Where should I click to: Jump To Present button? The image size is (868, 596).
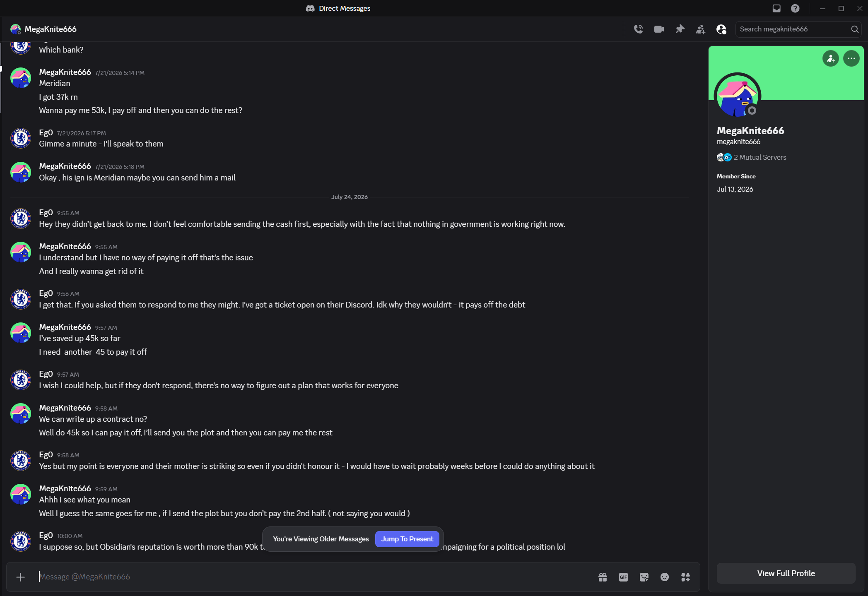point(407,539)
